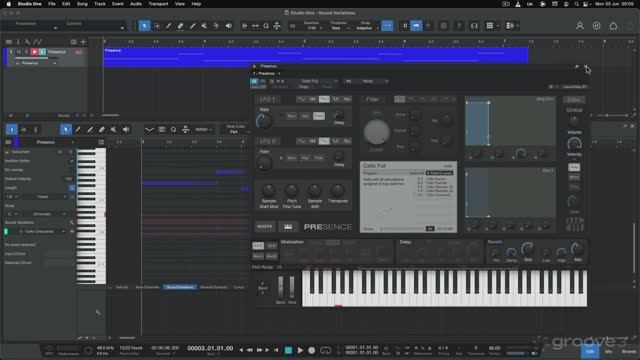Open the Mix view button at bottom right
The width and height of the screenshot is (640, 360).
[x=609, y=351]
